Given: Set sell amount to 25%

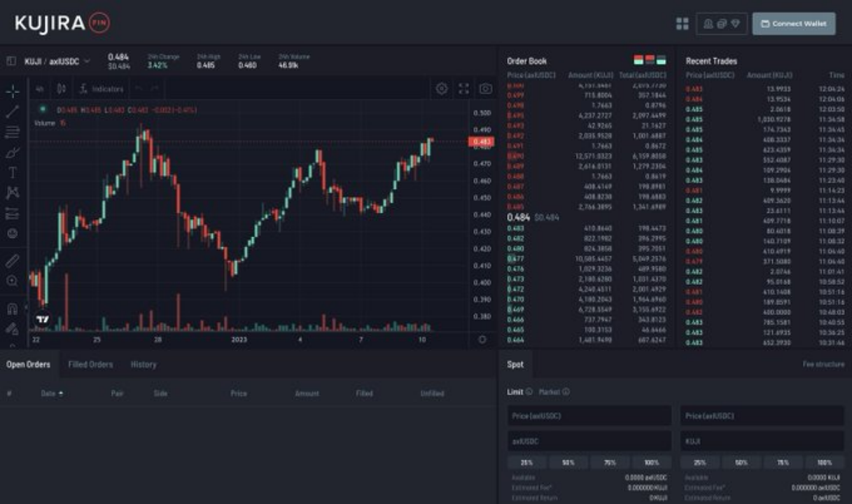Looking at the screenshot, I should (699, 463).
